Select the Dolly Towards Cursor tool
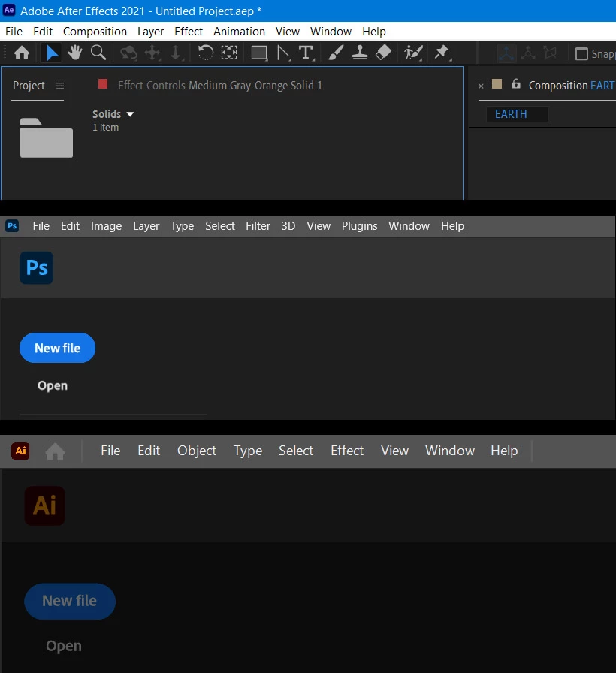616x673 pixels. pyautogui.click(x=176, y=53)
